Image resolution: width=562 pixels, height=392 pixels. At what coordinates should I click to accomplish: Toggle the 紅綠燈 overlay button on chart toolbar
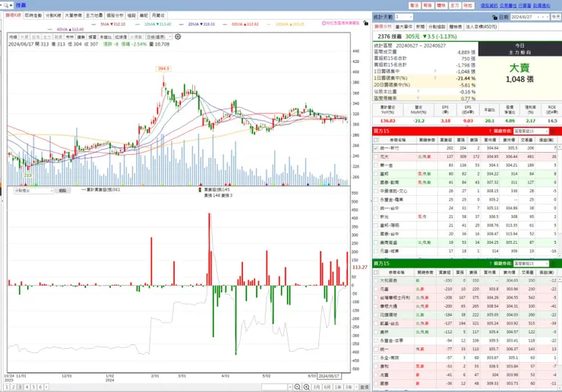121,37
